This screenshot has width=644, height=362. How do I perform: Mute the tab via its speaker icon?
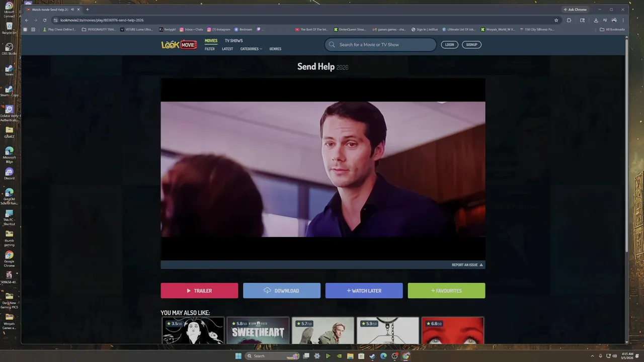pos(72,10)
